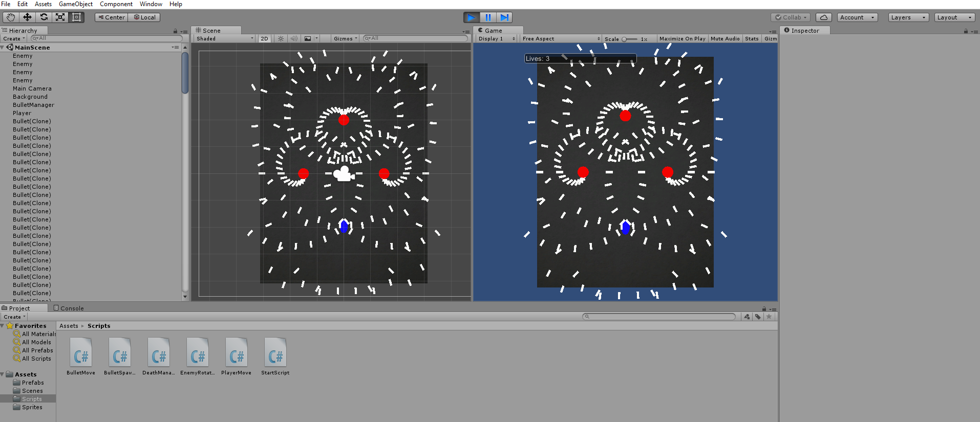The width and height of the screenshot is (980, 422).
Task: Select the BulletSpaw script icon
Action: coord(120,352)
